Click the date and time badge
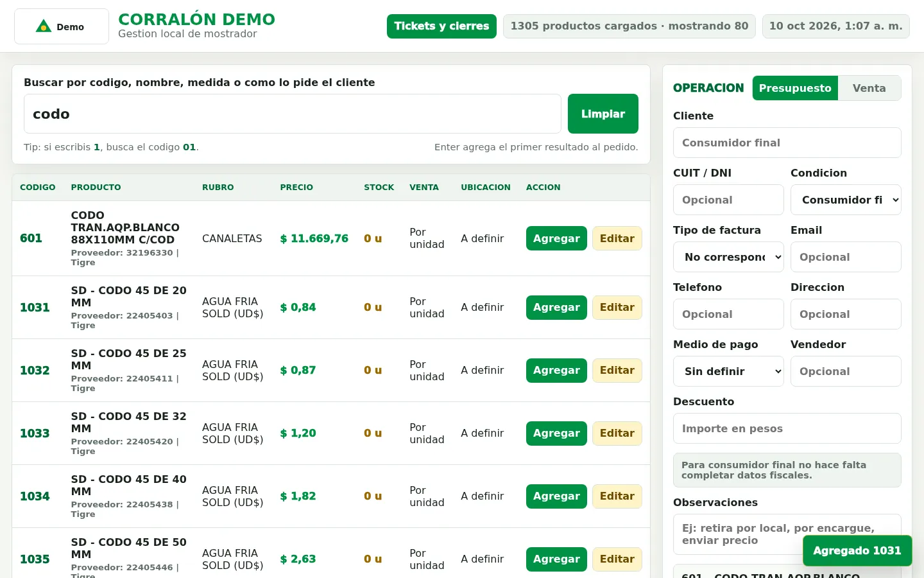The width and height of the screenshot is (924, 578). click(x=836, y=26)
